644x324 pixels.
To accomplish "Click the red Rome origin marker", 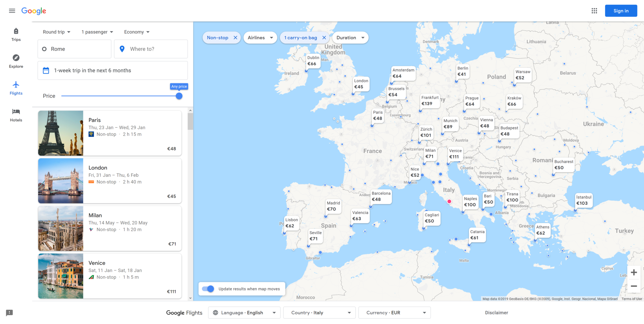I will (x=449, y=201).
